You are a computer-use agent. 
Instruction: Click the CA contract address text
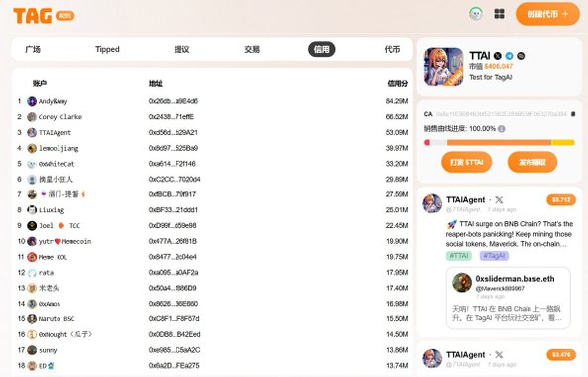tap(502, 114)
